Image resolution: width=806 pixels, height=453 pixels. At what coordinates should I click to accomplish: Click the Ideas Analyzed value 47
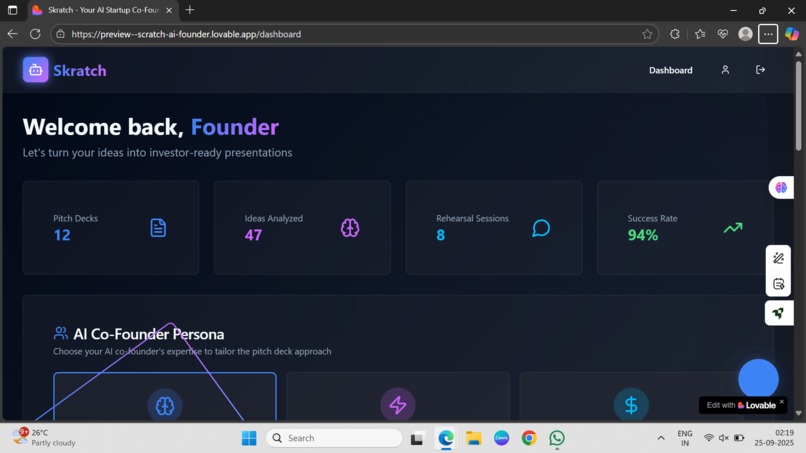click(253, 235)
